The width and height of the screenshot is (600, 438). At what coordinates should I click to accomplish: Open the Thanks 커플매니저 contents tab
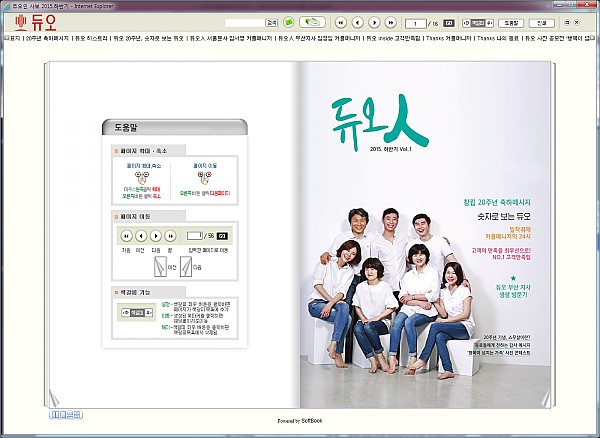[446, 38]
